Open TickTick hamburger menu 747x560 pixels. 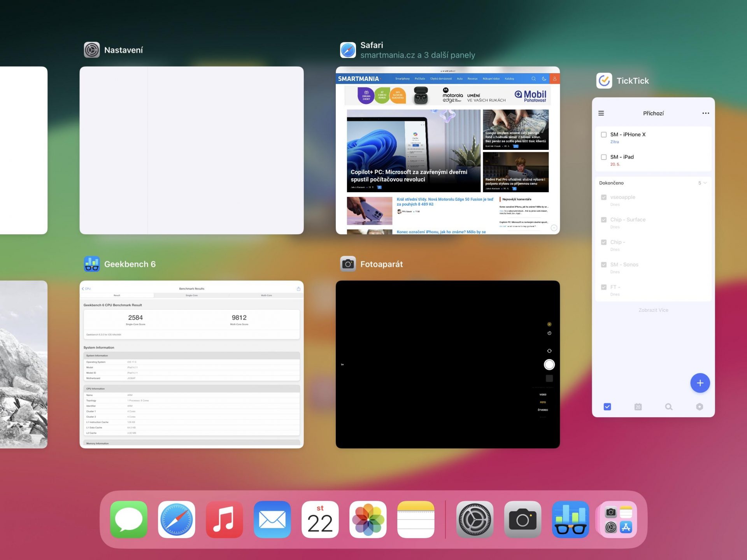click(x=601, y=113)
